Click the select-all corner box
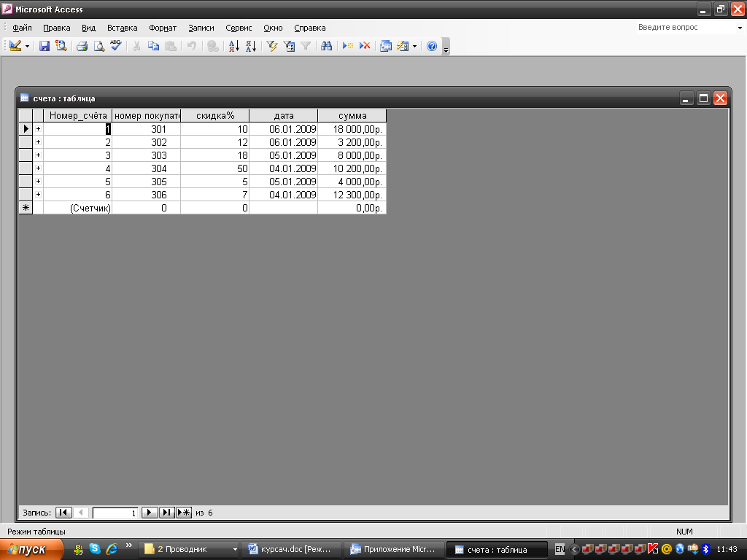Screen dimensions: 747x560 point(26,116)
